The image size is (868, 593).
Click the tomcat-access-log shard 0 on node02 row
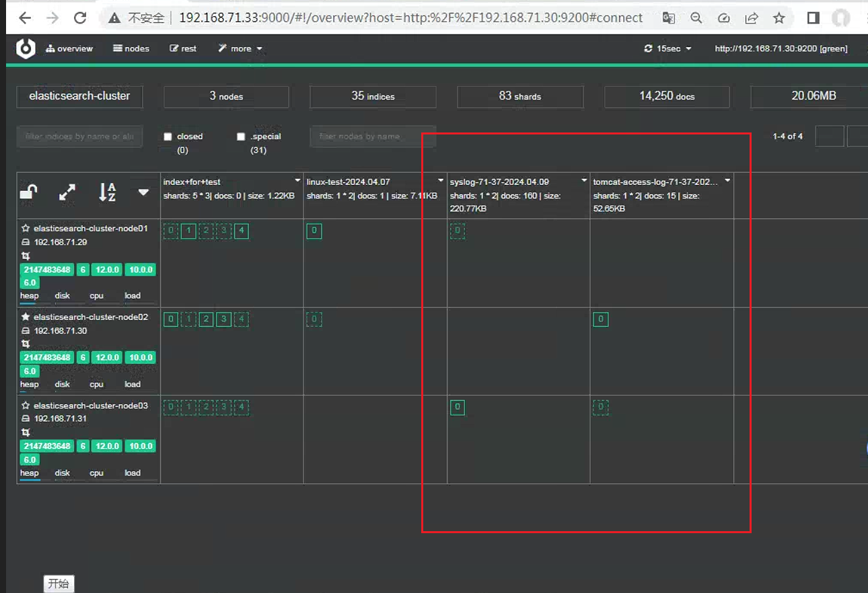[601, 319]
